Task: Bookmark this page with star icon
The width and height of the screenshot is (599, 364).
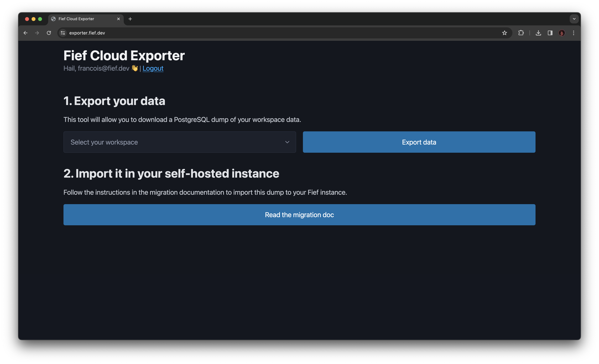Action: [x=504, y=33]
